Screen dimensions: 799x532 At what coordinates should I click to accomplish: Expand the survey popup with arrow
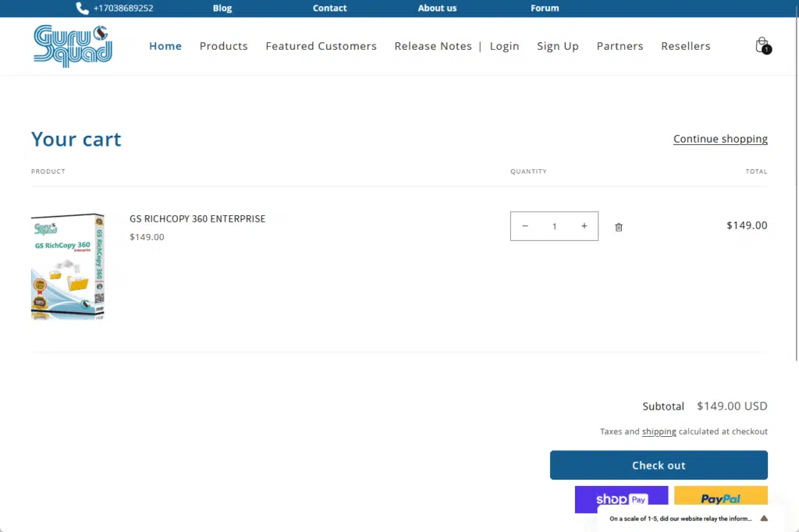click(764, 518)
